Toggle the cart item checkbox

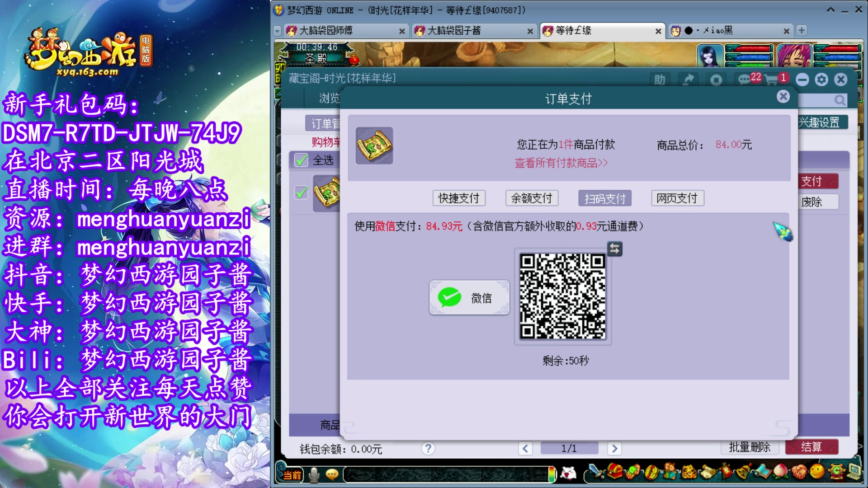click(x=301, y=193)
